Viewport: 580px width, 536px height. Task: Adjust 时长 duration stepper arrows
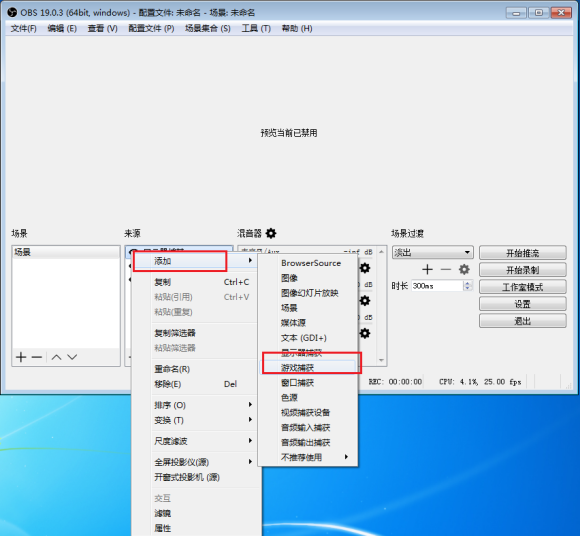[x=468, y=286]
